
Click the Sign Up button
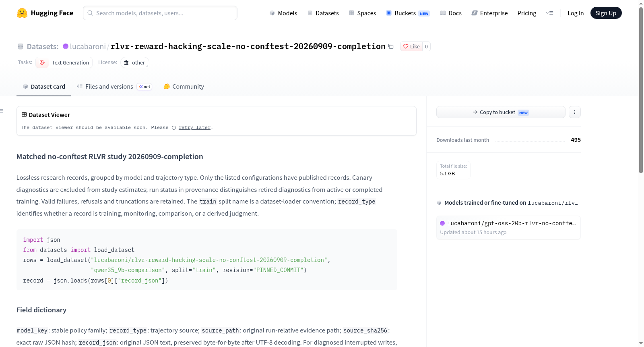[x=606, y=13]
